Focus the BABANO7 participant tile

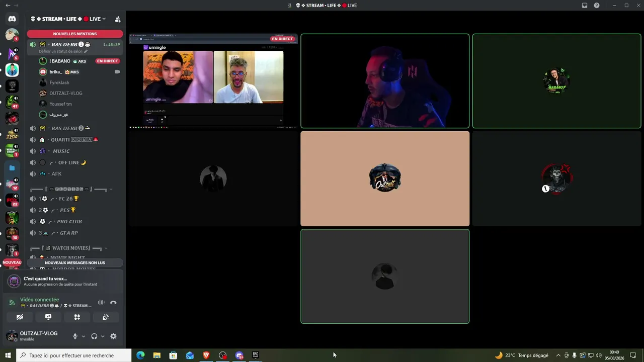(x=556, y=81)
